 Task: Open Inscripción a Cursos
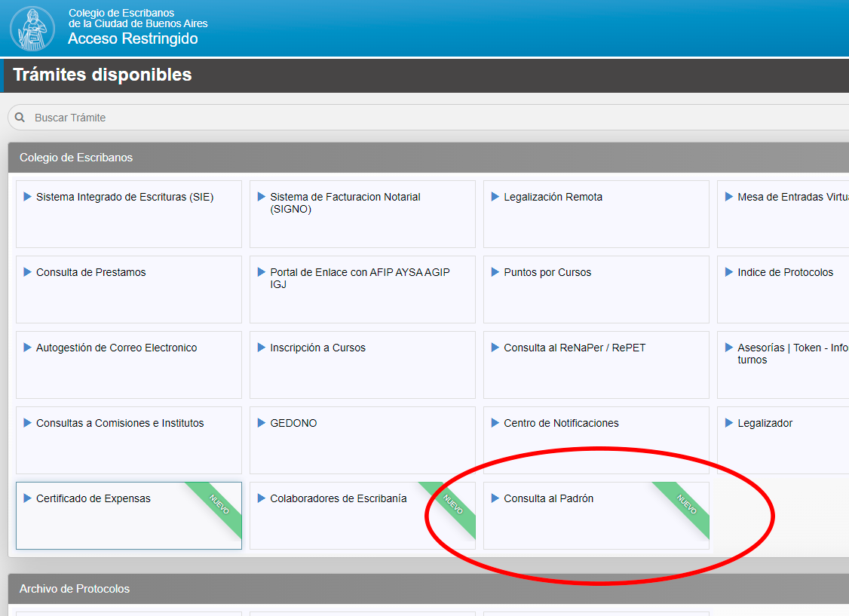tap(362, 365)
